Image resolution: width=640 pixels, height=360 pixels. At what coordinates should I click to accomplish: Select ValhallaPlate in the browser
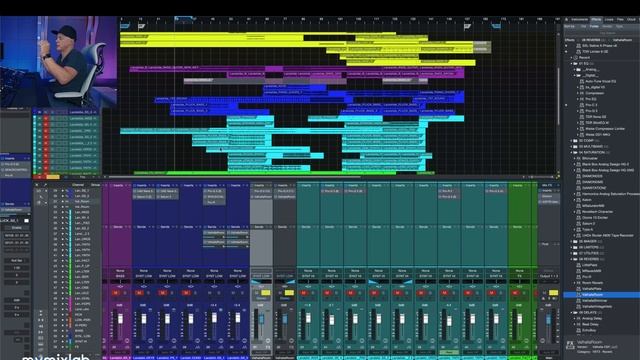coord(591,289)
